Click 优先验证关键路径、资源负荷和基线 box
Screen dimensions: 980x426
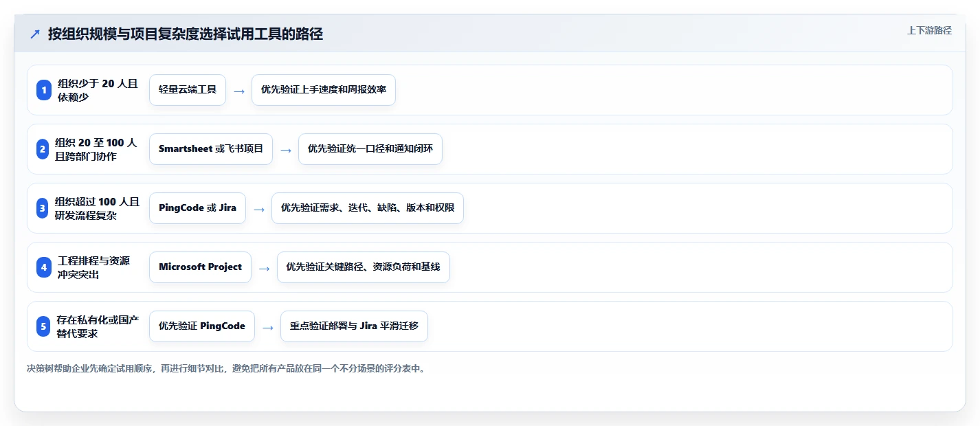tap(364, 267)
